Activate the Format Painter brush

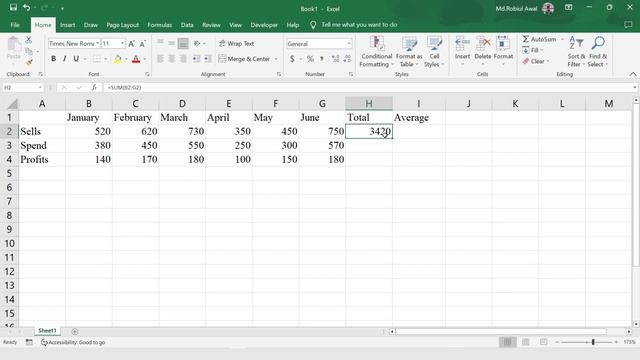coord(29,62)
